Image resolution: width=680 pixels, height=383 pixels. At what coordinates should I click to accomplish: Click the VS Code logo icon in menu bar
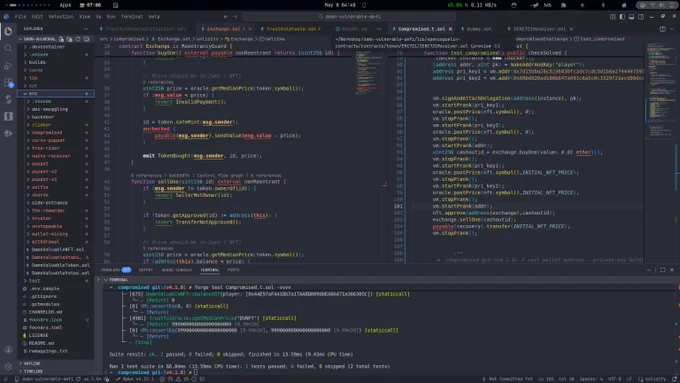tap(6, 16)
